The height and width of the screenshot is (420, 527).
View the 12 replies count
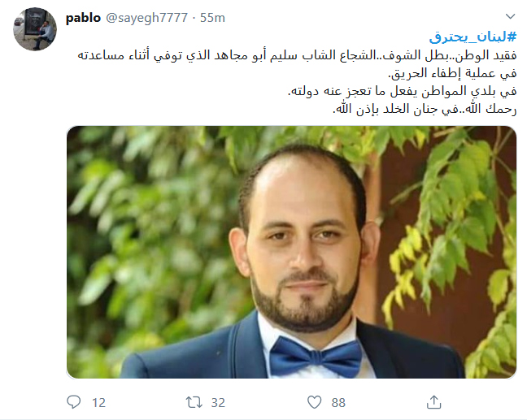pyautogui.click(x=98, y=403)
